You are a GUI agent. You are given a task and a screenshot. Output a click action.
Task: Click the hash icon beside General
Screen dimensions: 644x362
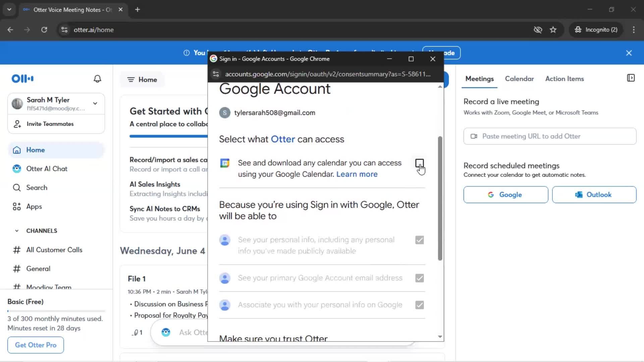(17, 269)
